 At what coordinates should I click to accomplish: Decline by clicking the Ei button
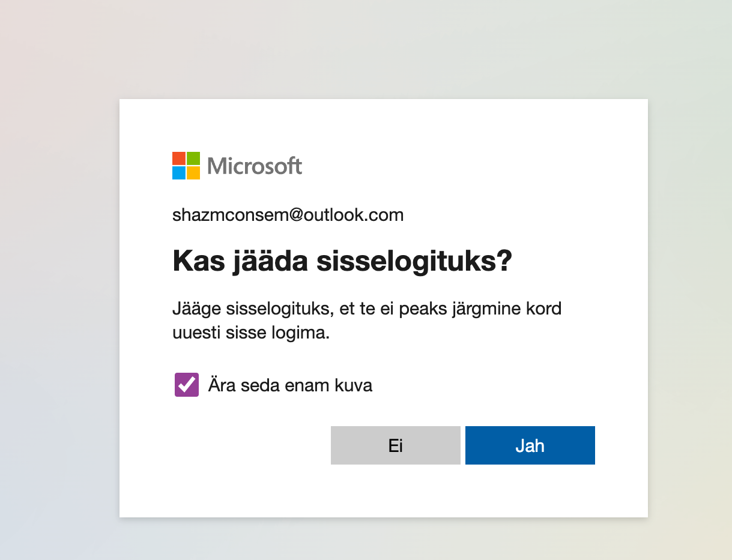click(x=396, y=445)
